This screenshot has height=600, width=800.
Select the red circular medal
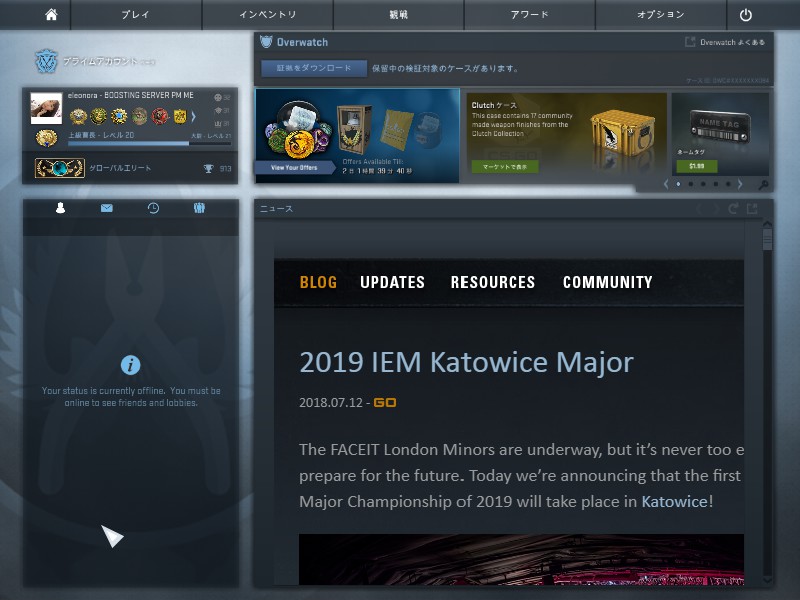click(160, 116)
